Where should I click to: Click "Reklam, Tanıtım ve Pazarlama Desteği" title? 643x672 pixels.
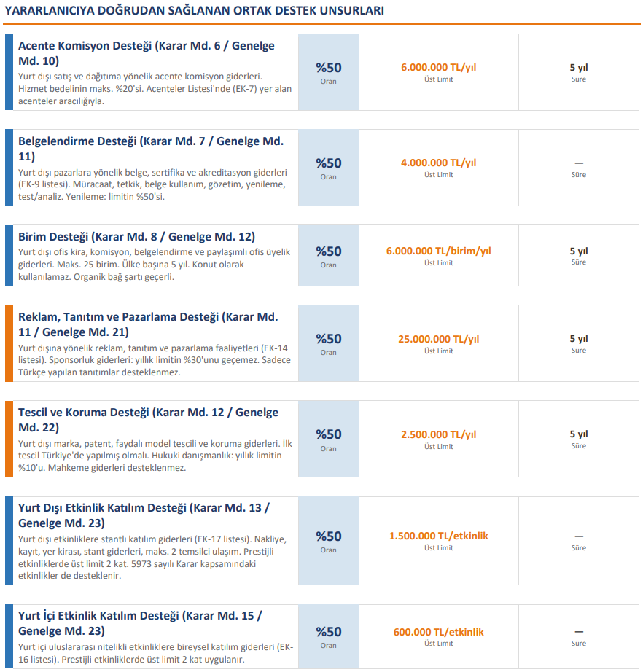pos(147,324)
